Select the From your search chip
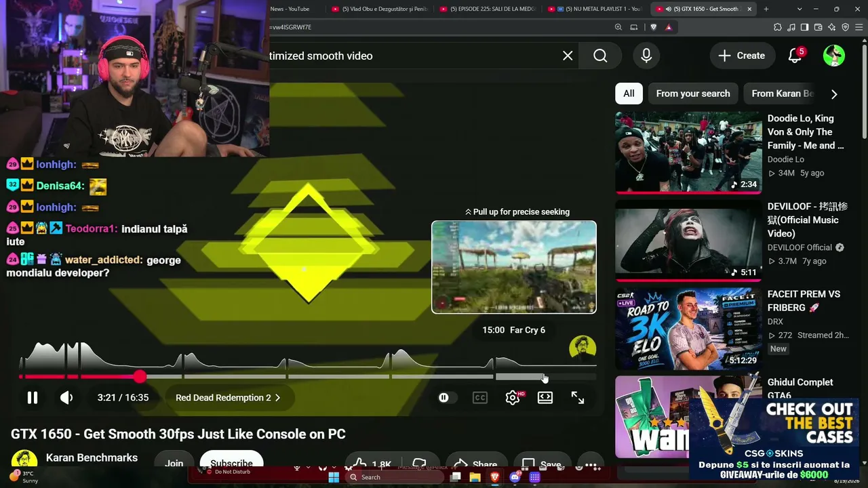The height and width of the screenshot is (488, 868). click(693, 94)
